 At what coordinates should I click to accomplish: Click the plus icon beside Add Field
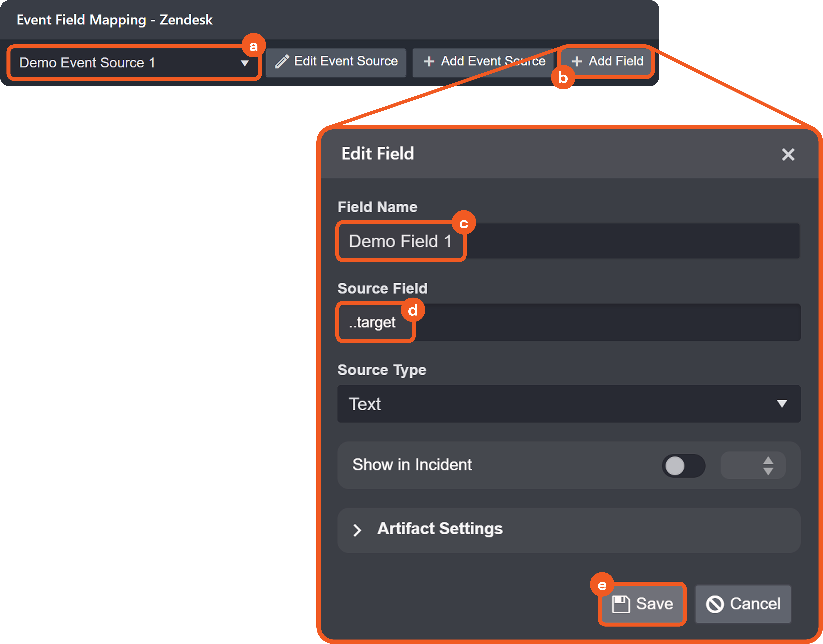click(576, 61)
